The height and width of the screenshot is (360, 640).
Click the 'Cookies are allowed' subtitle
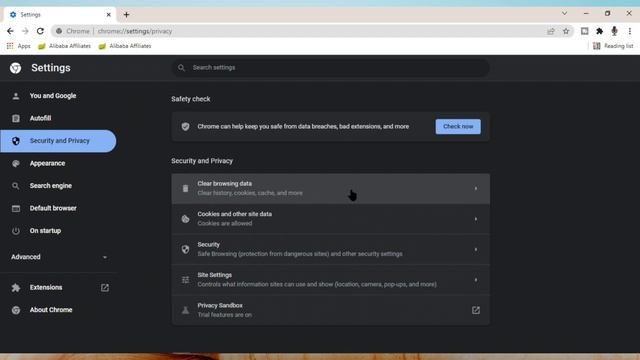click(225, 223)
